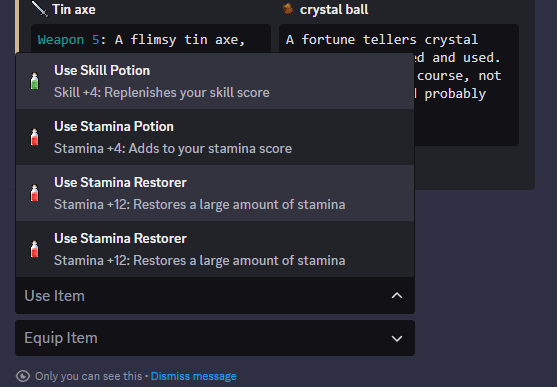Click the Use Item select field label
Screen dimensions: 557x387
tap(55, 296)
